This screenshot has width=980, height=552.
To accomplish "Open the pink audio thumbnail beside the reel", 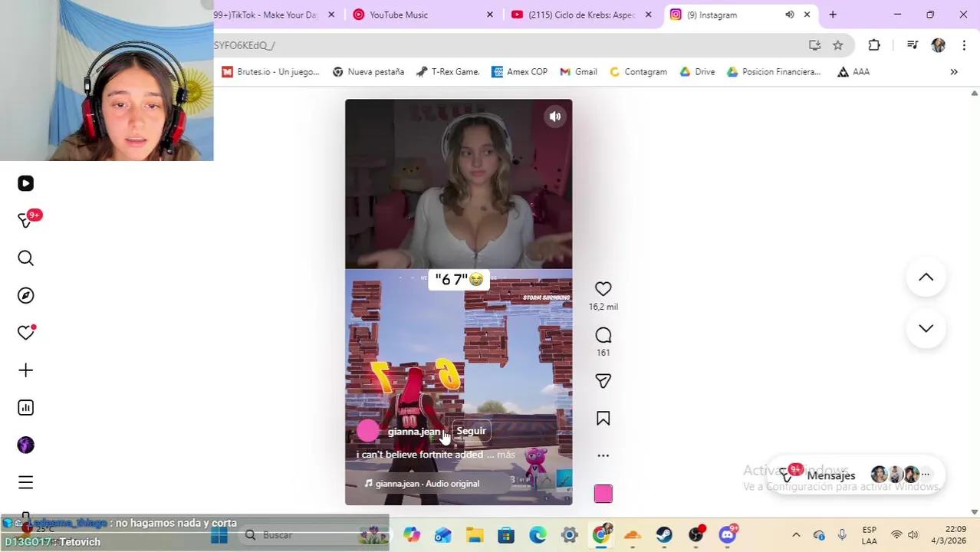I will [603, 494].
